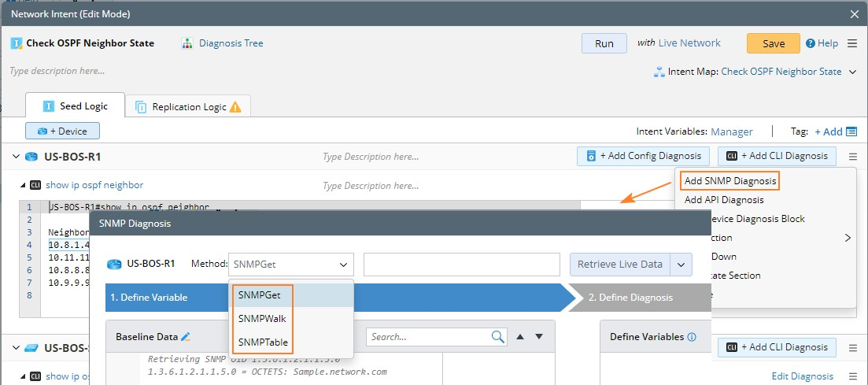Image resolution: width=868 pixels, height=385 pixels.
Task: Click the Define Variables info icon
Action: click(692, 337)
